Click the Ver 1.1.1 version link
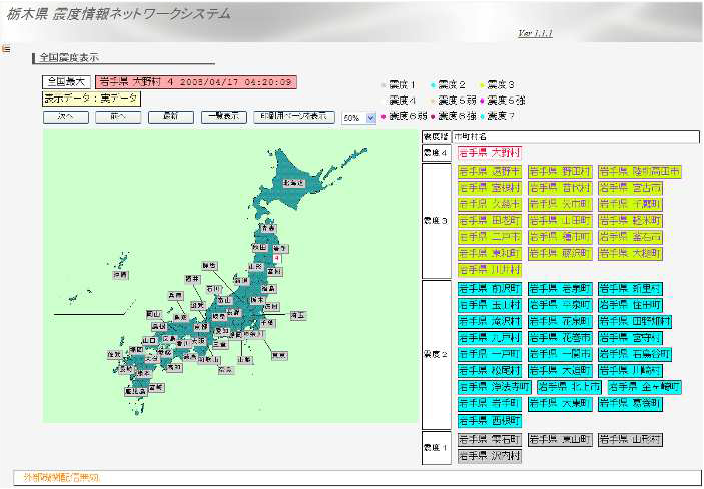Viewport: 704px width, 489px height. point(535,33)
